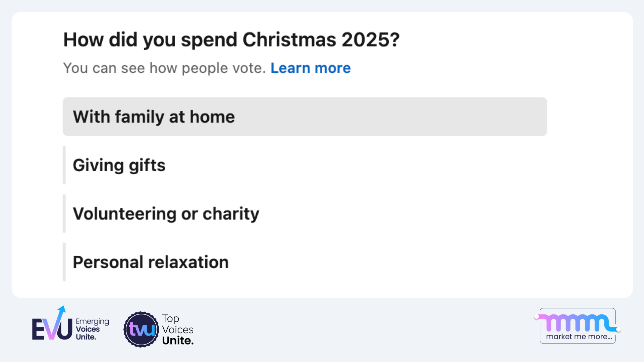Click the poll question title text
Image resolution: width=644 pixels, height=362 pixels.
[231, 39]
